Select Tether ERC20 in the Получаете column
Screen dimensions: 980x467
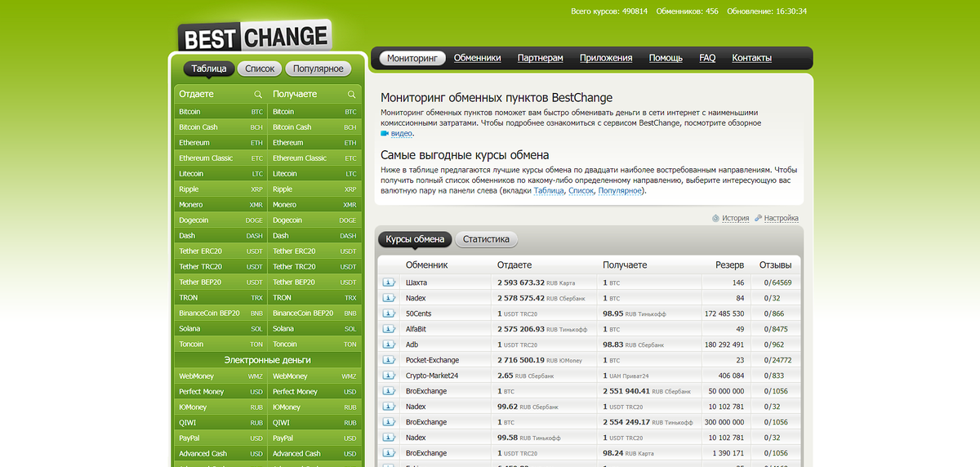point(314,251)
